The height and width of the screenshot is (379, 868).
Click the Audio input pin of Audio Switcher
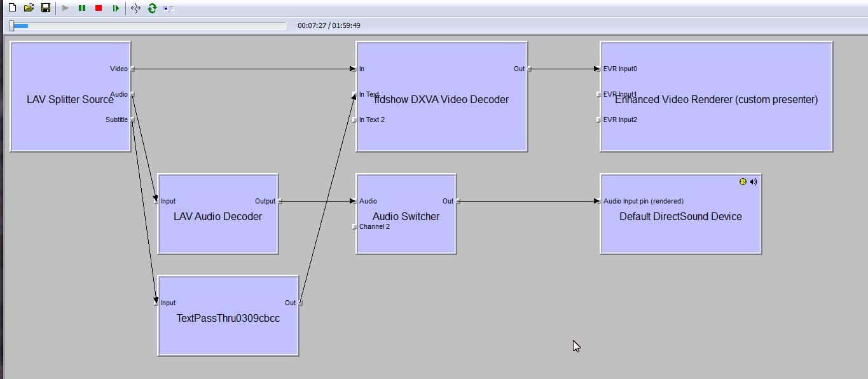[x=355, y=201]
